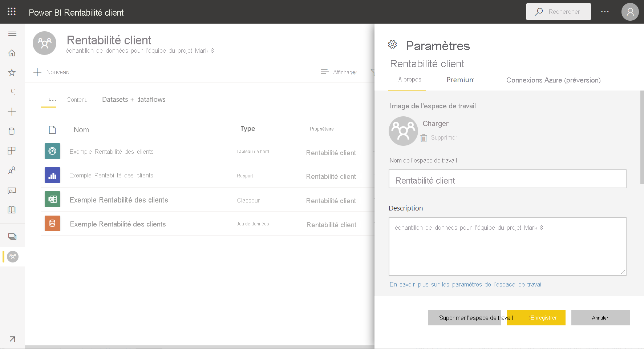Open the Excel workbook icon row

pos(52,199)
